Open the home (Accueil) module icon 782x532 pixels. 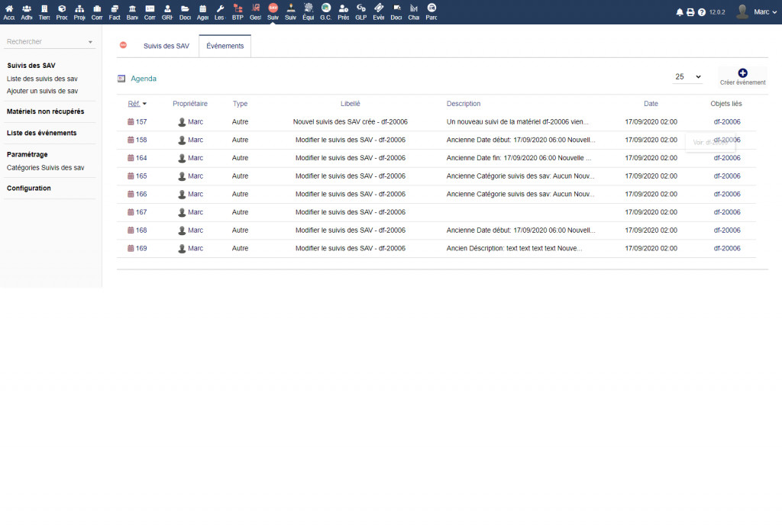pyautogui.click(x=9, y=8)
